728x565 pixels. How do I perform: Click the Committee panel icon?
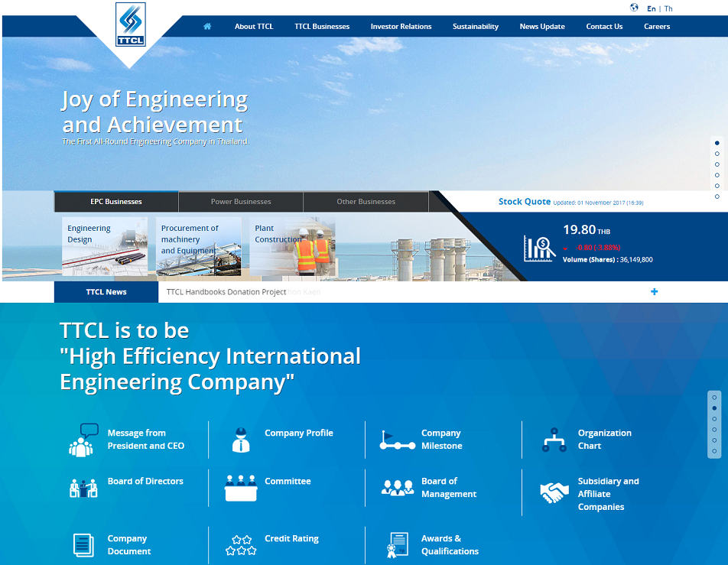(x=240, y=488)
